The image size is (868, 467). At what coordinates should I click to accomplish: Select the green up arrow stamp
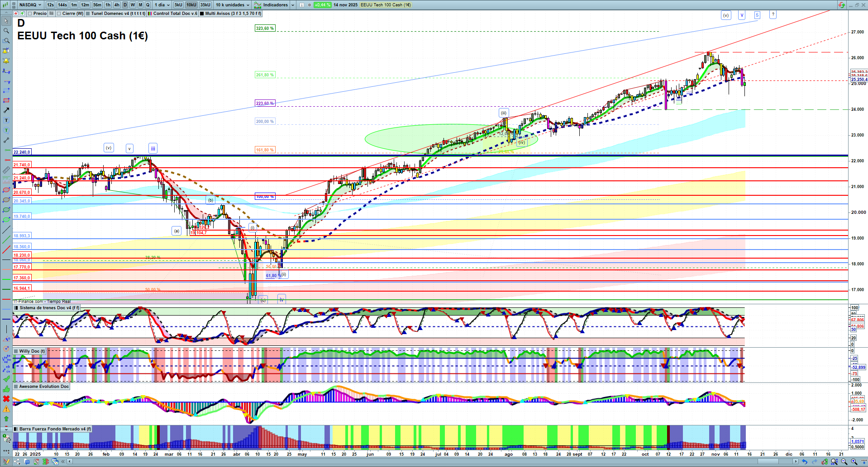6,419
